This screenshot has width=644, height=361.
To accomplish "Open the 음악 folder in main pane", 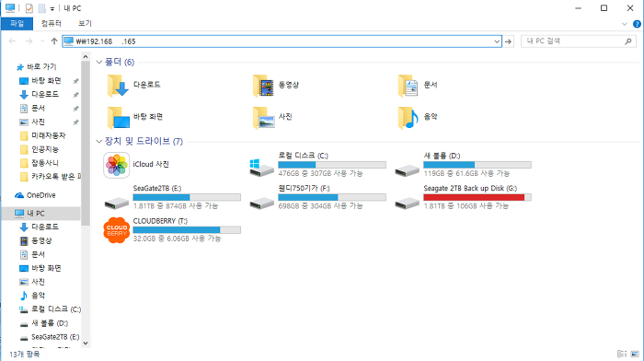I will tap(418, 117).
